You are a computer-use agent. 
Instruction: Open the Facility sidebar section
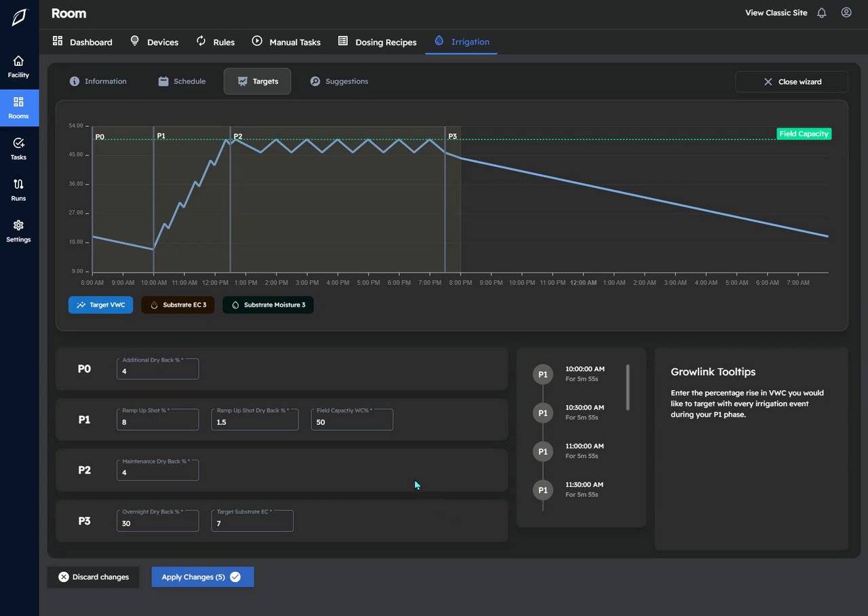19,66
